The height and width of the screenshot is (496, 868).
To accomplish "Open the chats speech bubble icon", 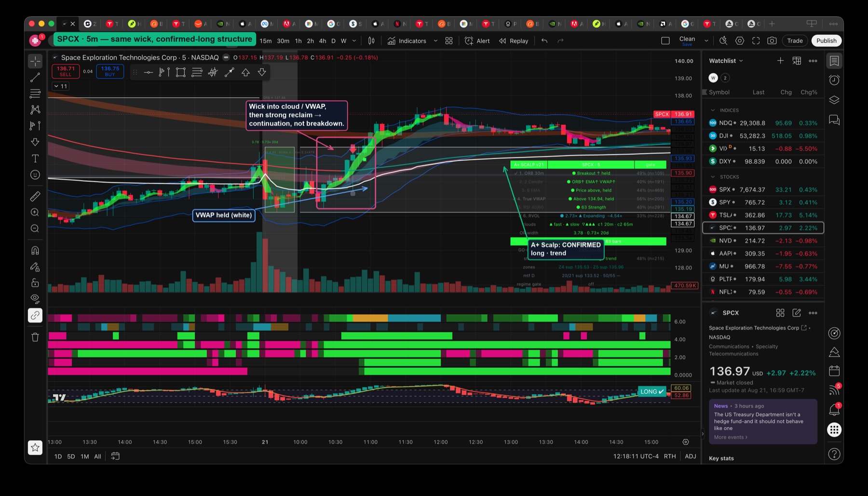I will click(834, 120).
